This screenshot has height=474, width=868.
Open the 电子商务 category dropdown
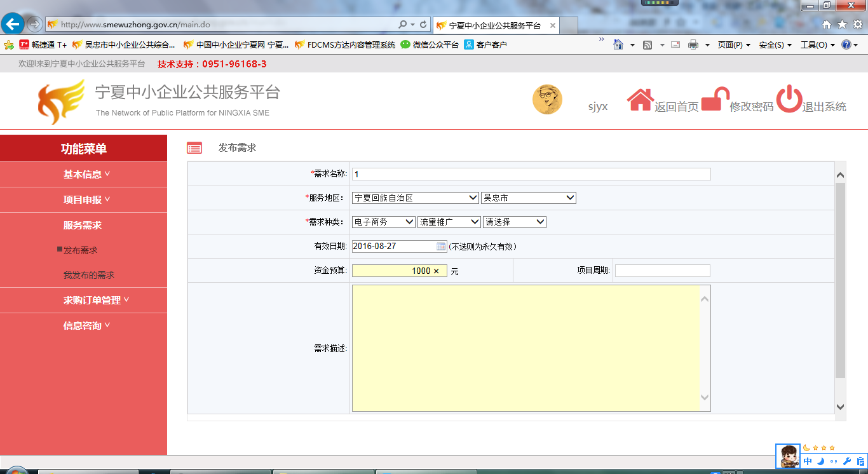[x=383, y=222]
